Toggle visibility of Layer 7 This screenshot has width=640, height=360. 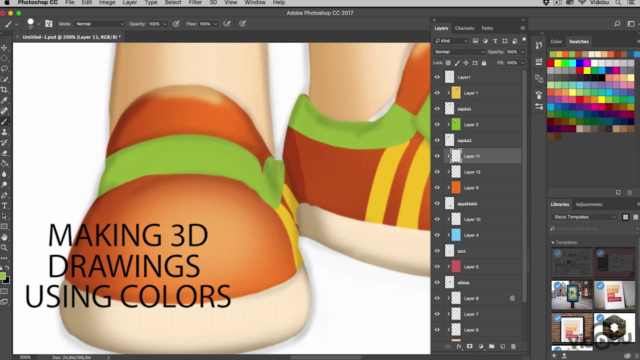pyautogui.click(x=437, y=314)
